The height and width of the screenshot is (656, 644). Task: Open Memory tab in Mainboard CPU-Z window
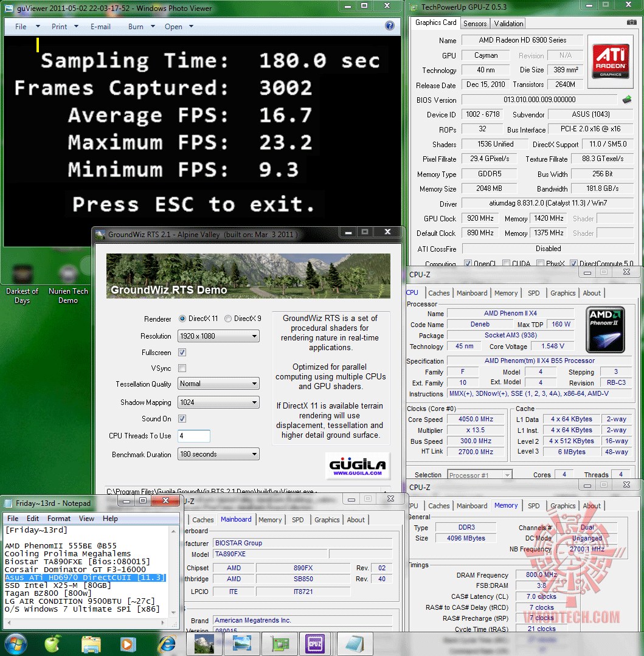point(270,520)
